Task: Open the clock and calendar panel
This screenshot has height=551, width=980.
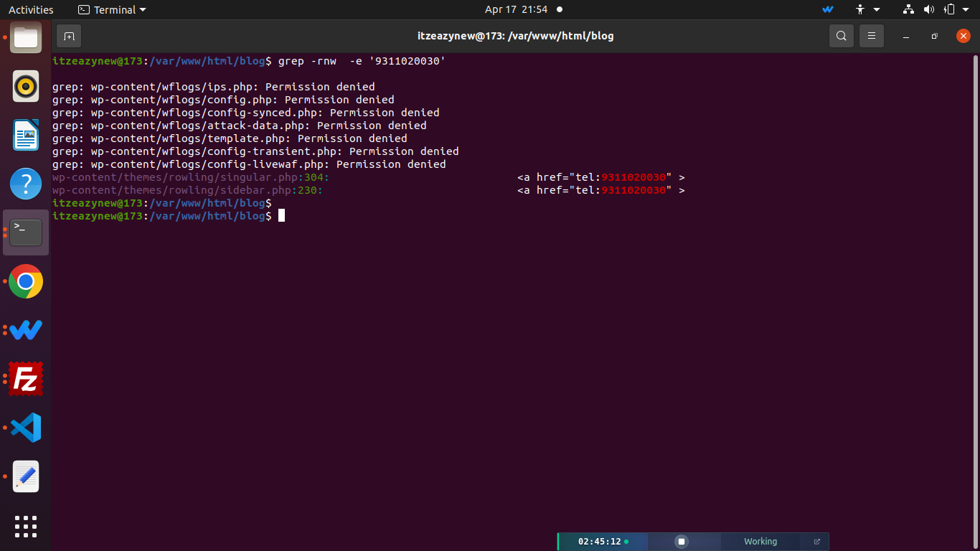Action: [x=516, y=9]
